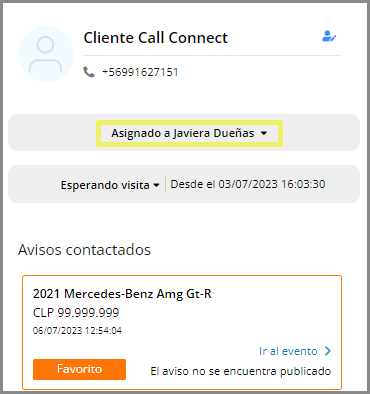Open the Asignado a Javiera Dueñas dropdown

point(189,133)
